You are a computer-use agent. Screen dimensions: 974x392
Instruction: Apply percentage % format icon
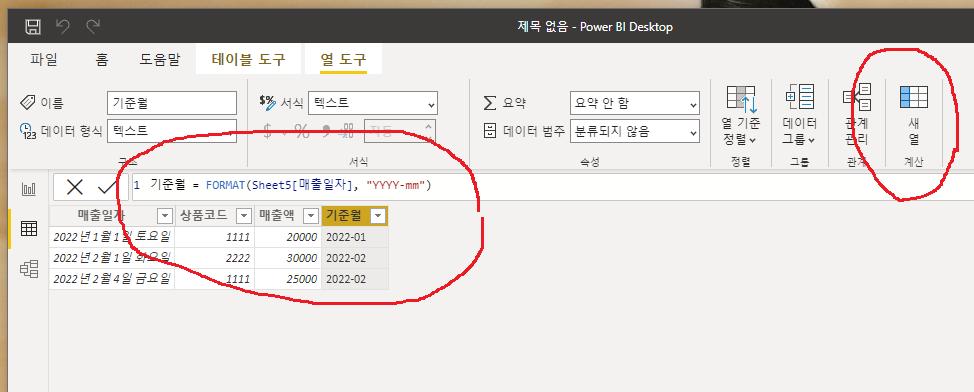(x=302, y=131)
